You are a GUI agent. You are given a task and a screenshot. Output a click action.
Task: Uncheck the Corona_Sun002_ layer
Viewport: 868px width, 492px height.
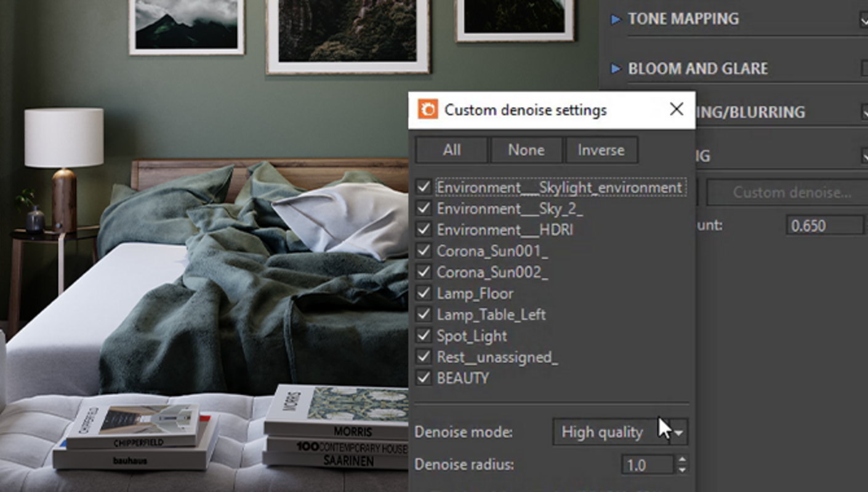point(424,272)
